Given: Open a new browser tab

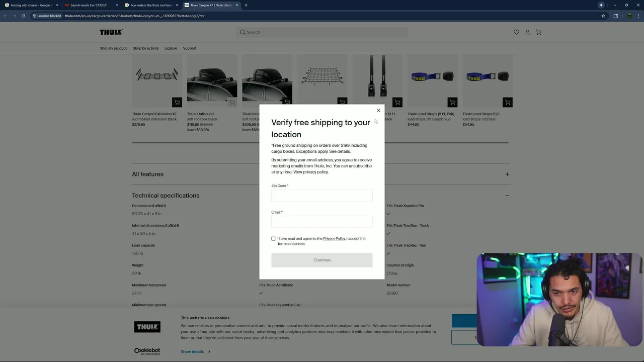Looking at the screenshot, I should tap(246, 5).
